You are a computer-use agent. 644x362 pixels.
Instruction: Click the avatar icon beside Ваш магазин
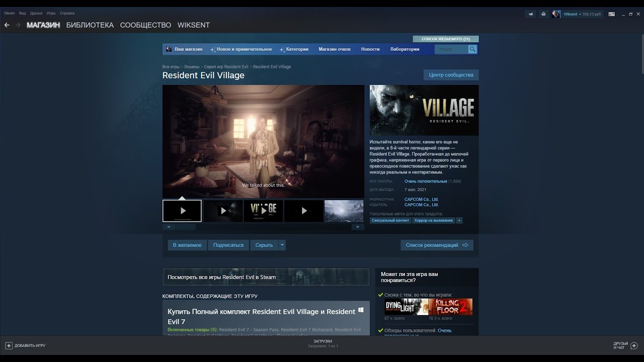pyautogui.click(x=169, y=49)
